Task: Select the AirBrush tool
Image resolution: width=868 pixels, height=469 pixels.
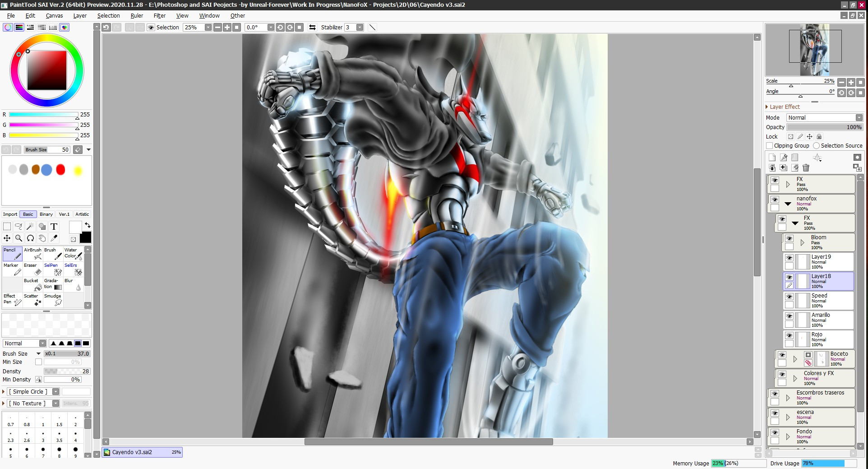Action: pyautogui.click(x=32, y=254)
